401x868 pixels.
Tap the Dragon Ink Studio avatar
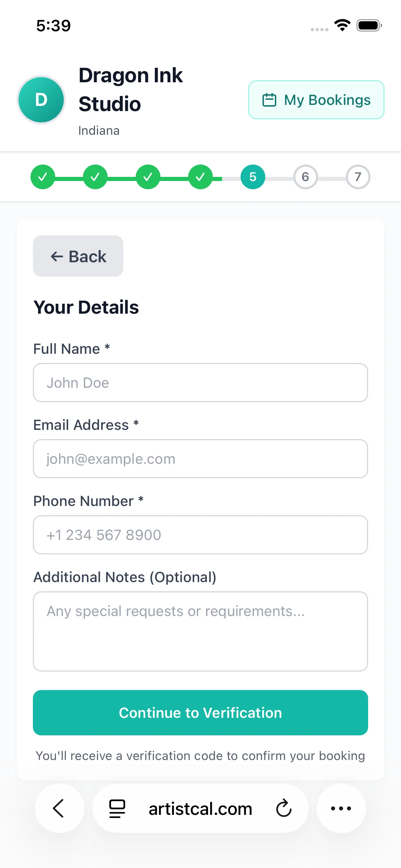(x=41, y=100)
